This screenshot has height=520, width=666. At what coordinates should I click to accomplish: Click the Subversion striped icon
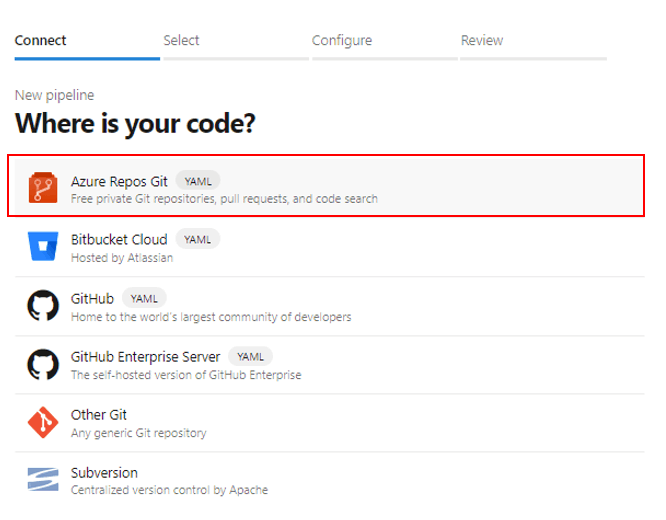click(x=43, y=479)
